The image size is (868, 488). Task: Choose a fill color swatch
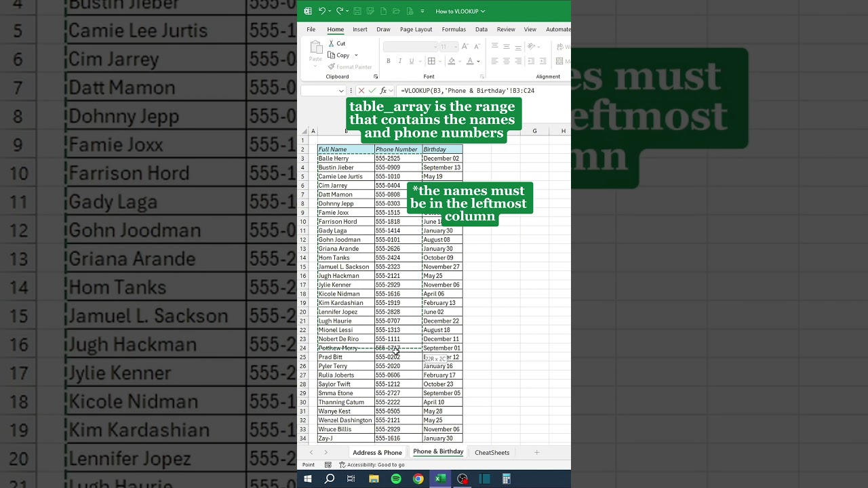(x=452, y=61)
